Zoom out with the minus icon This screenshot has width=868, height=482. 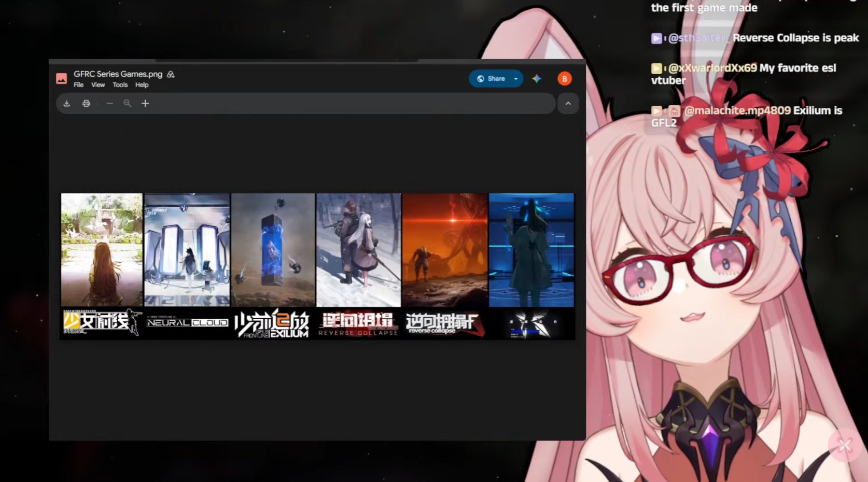[x=109, y=104]
